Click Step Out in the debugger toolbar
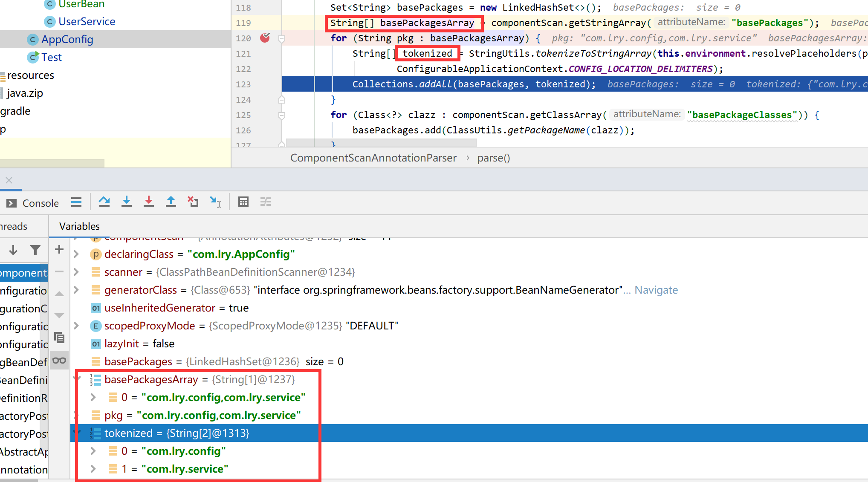 click(x=171, y=202)
